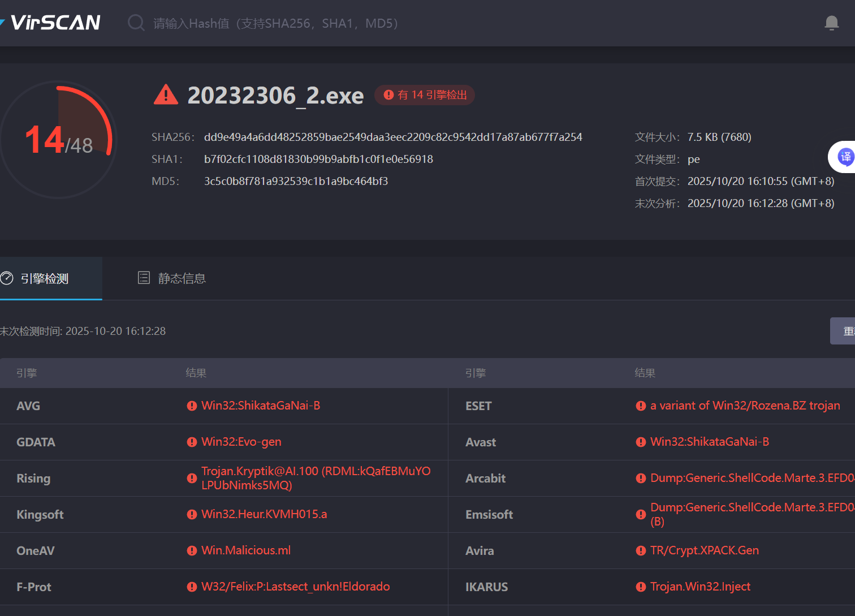Click the alert icon in Arcabit row

(641, 478)
